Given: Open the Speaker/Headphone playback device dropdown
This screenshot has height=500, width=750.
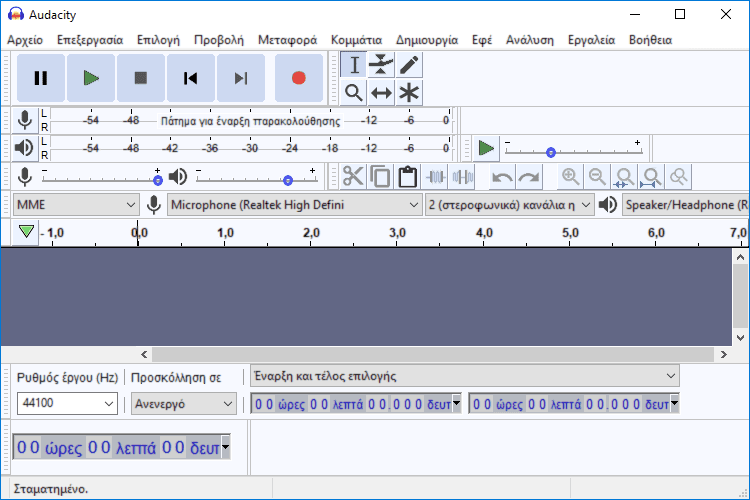Looking at the screenshot, I should [686, 205].
